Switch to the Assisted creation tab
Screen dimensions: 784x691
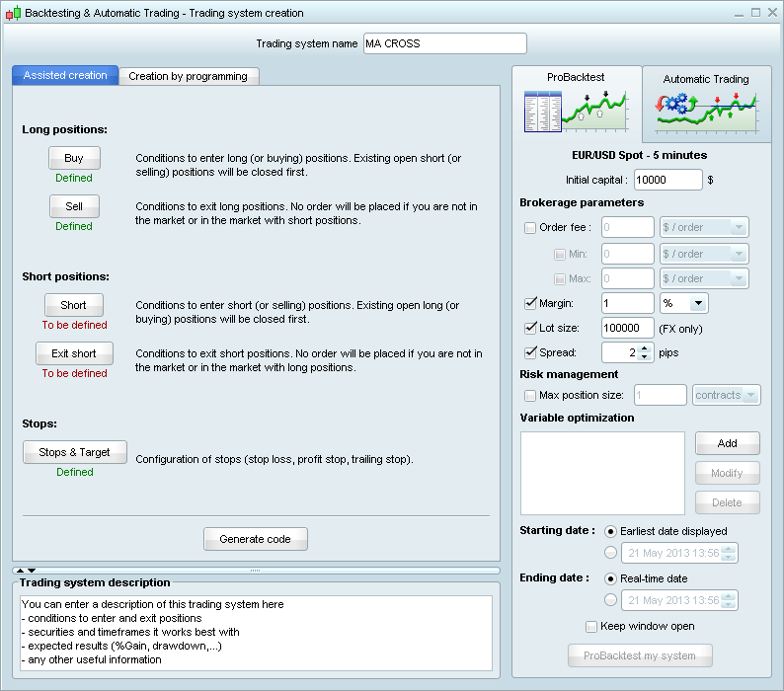click(65, 76)
